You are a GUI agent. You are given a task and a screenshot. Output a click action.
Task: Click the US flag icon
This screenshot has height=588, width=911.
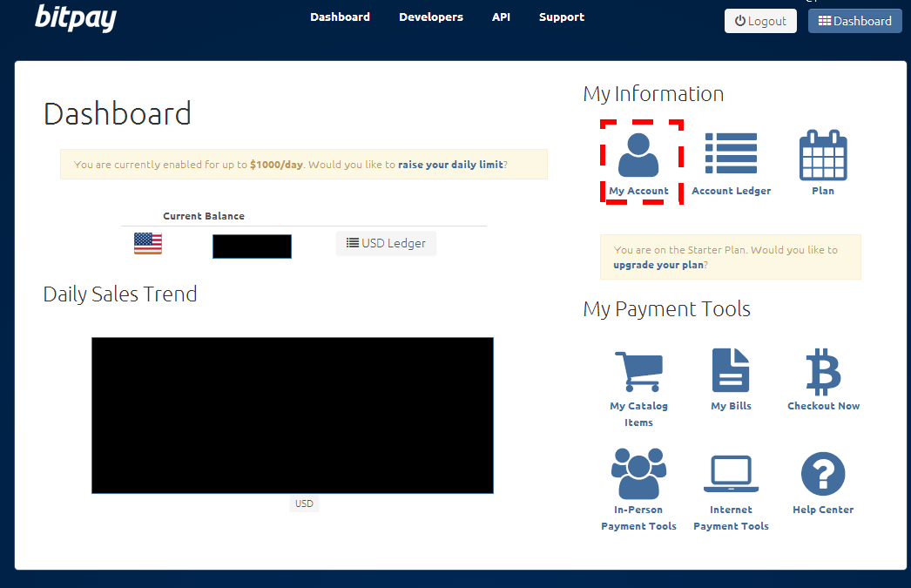[x=148, y=243]
